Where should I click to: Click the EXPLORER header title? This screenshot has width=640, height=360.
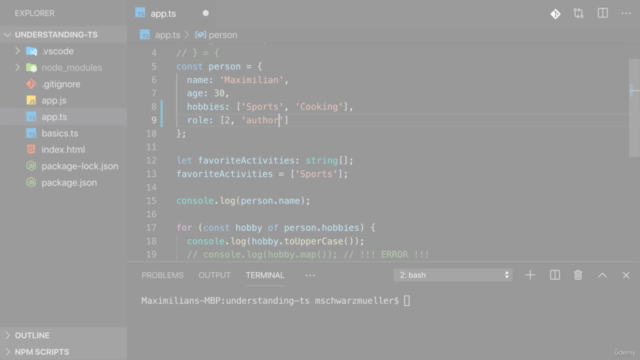[35, 13]
